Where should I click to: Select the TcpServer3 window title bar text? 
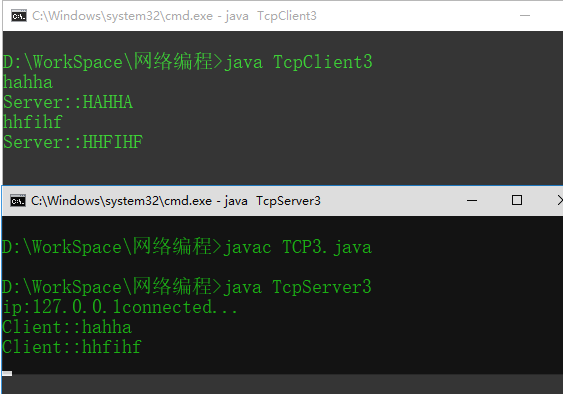click(176, 201)
